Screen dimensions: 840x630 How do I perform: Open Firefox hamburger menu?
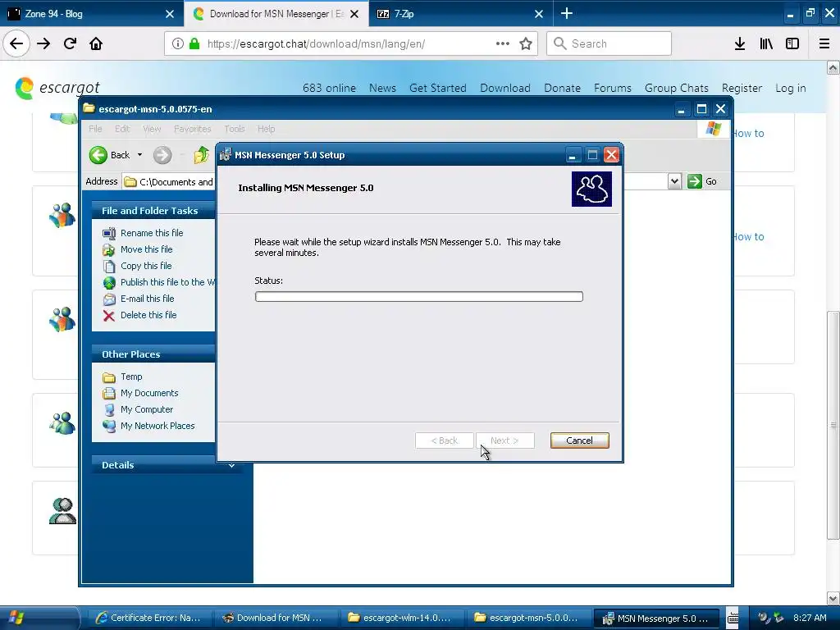824,44
